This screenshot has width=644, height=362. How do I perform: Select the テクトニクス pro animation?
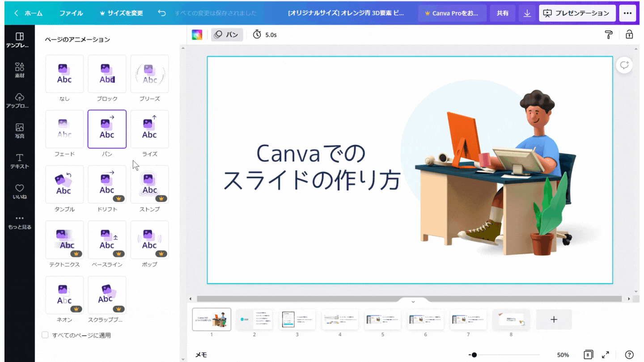[x=64, y=240]
